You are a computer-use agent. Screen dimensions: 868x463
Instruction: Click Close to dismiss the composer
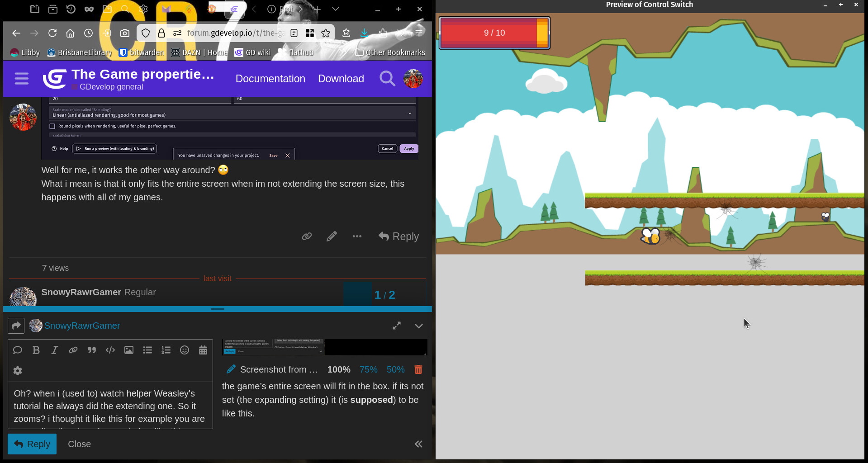tap(79, 444)
